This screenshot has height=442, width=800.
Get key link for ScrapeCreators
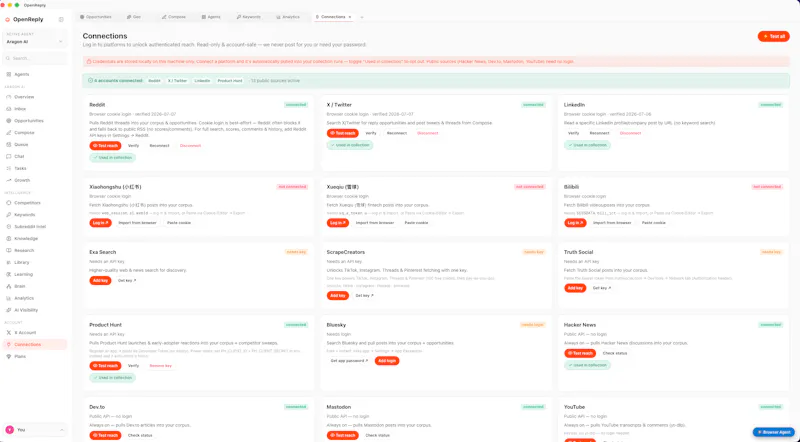(x=364, y=296)
